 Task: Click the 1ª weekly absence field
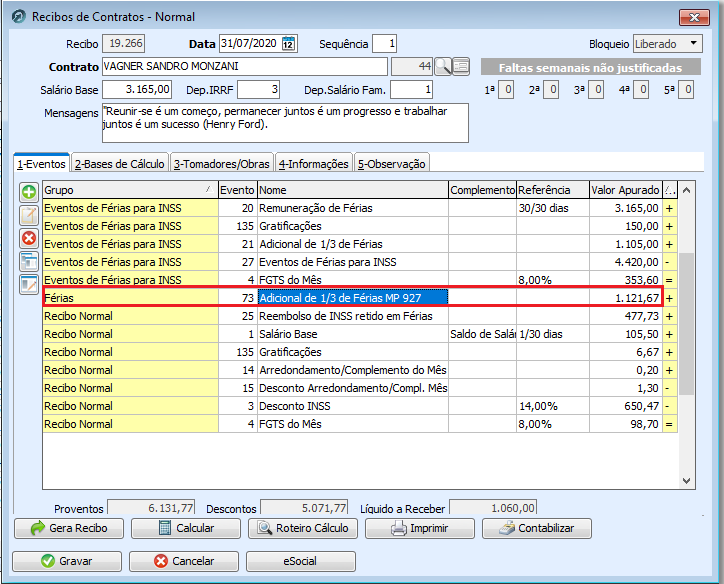click(506, 90)
